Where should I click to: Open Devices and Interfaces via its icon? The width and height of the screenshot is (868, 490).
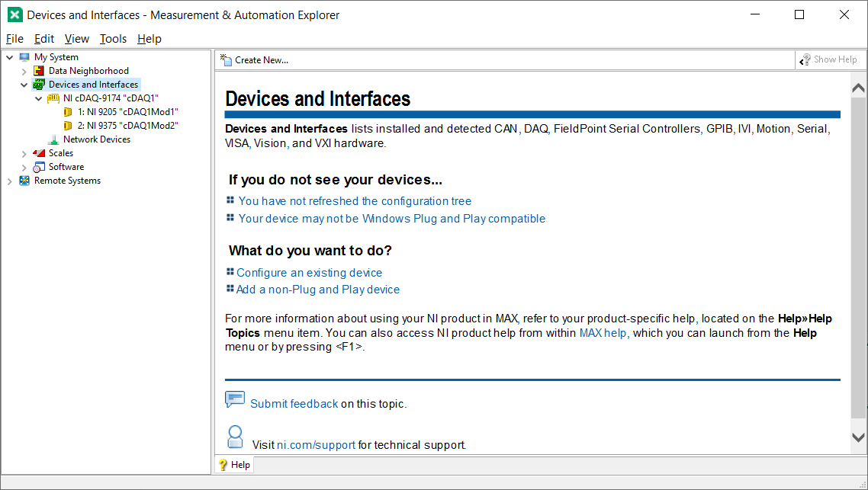(x=40, y=84)
